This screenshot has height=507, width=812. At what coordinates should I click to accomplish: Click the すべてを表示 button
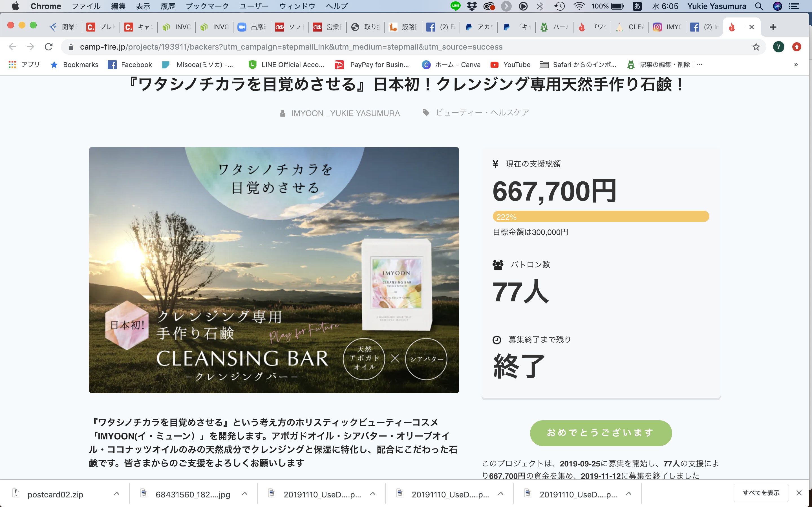click(x=761, y=493)
